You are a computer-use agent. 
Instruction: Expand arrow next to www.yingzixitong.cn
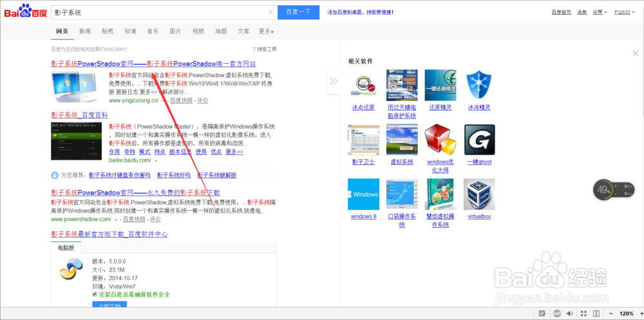tap(164, 100)
